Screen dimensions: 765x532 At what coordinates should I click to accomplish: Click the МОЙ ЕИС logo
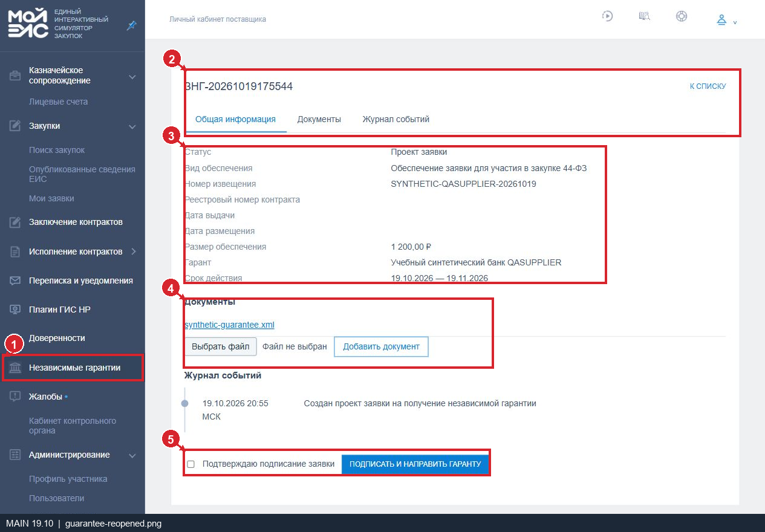28,24
